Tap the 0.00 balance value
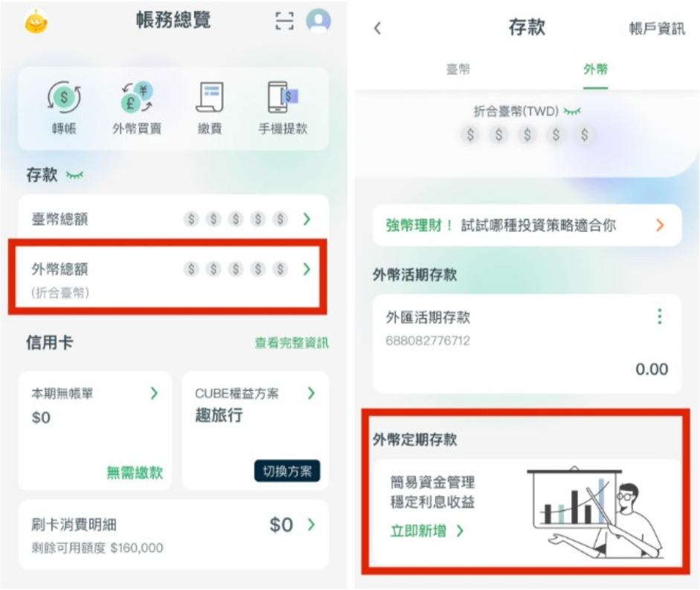This screenshot has height=590, width=700. click(652, 369)
